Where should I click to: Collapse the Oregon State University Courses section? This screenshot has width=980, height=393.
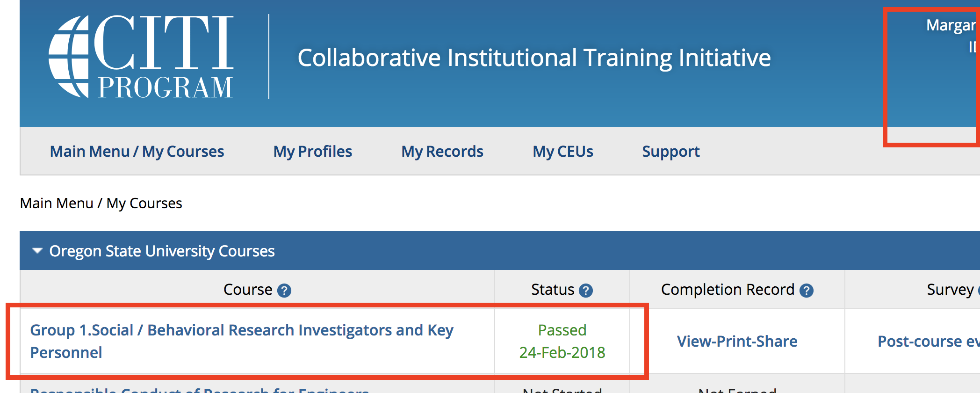(37, 251)
